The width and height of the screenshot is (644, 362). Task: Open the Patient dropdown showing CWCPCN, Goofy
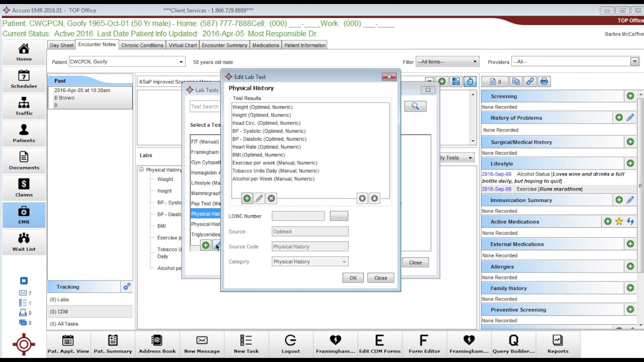point(127,62)
